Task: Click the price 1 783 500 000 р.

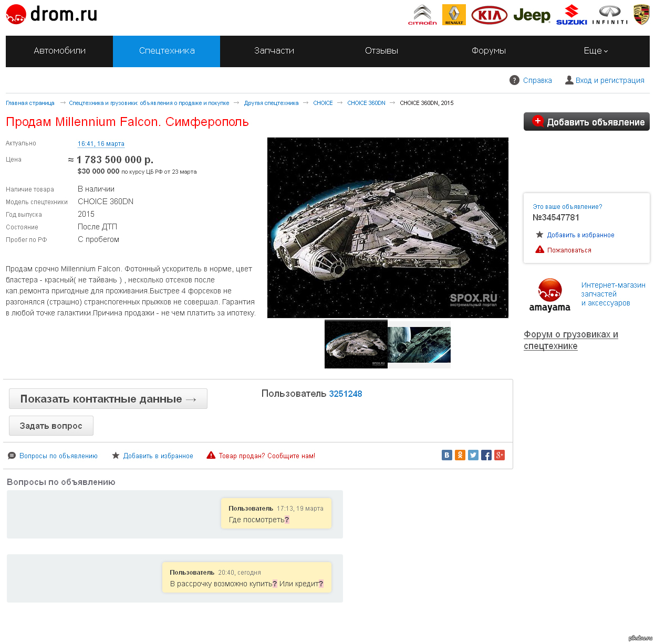Action: (x=111, y=160)
